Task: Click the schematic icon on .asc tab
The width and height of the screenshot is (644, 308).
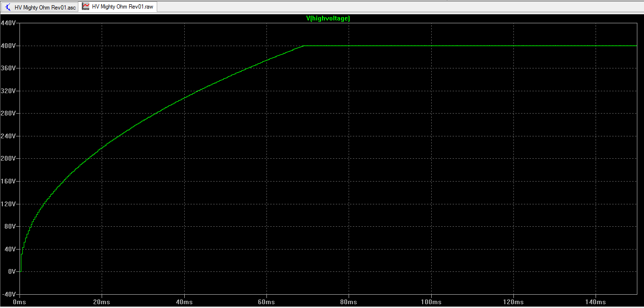Action: 8,7
